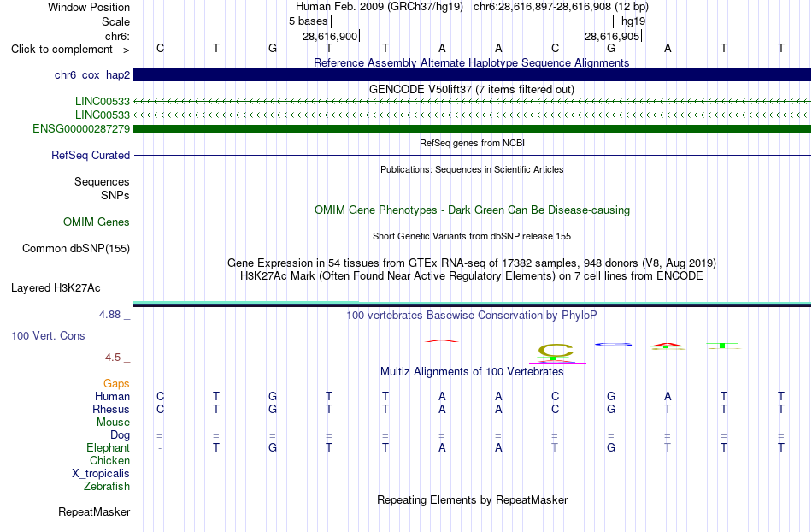The height and width of the screenshot is (532, 812).
Task: Click the 'chr6:28,616,897-28,616,908 (12 bp)' position text
Action: click(x=561, y=7)
